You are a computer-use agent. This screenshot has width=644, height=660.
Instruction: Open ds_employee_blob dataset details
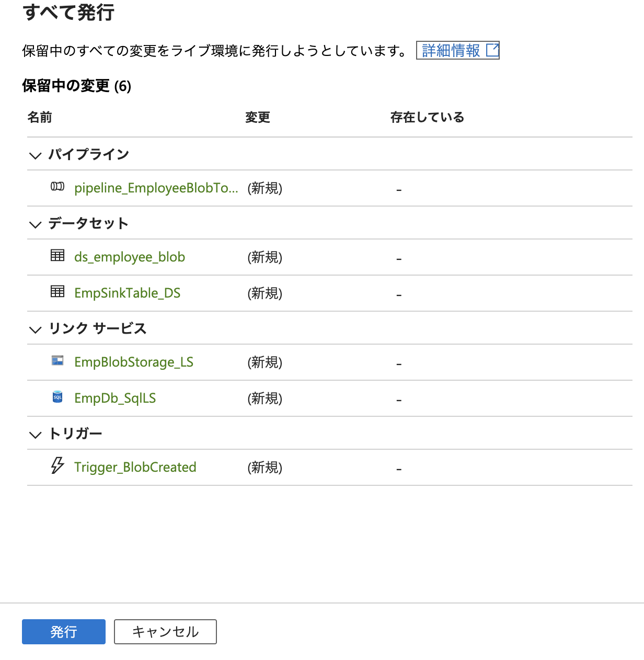[130, 257]
